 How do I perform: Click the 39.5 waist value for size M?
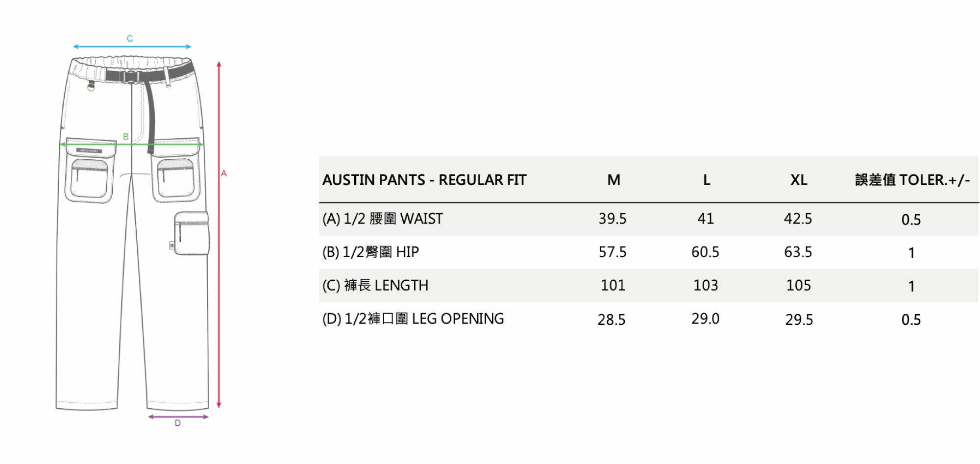tap(612, 219)
